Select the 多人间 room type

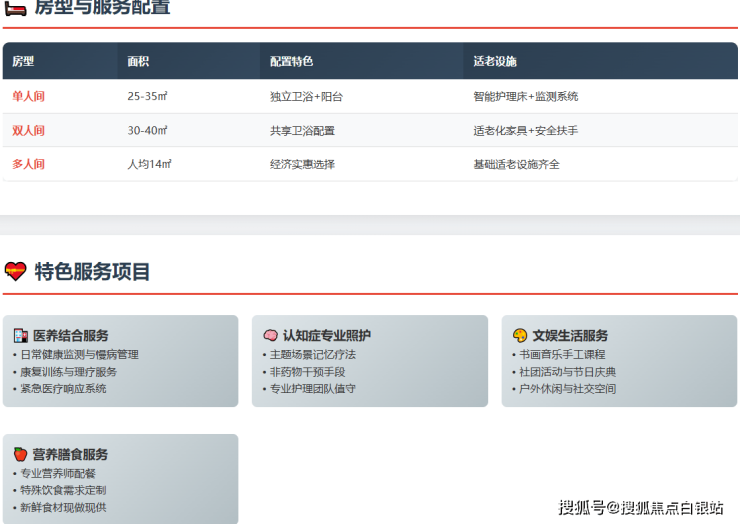tap(28, 164)
